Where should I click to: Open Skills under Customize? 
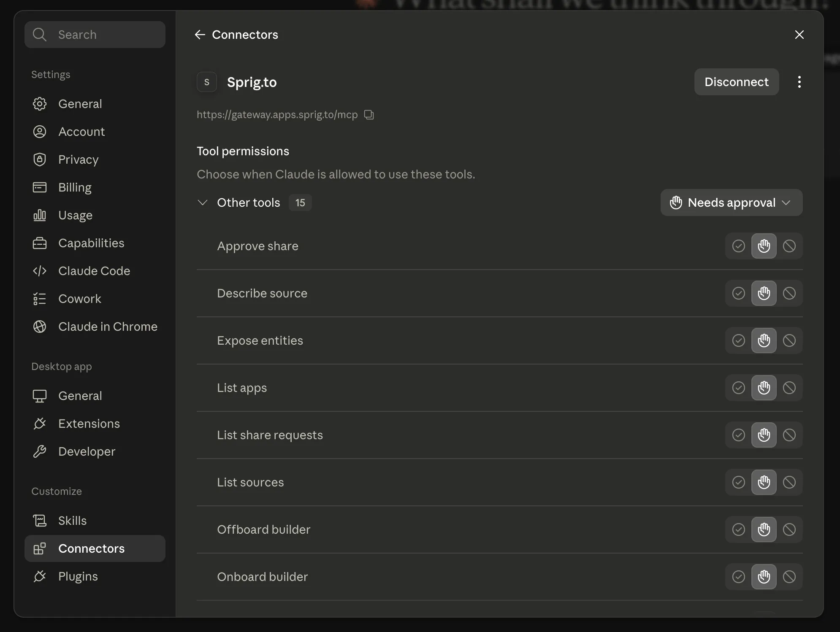95,521
